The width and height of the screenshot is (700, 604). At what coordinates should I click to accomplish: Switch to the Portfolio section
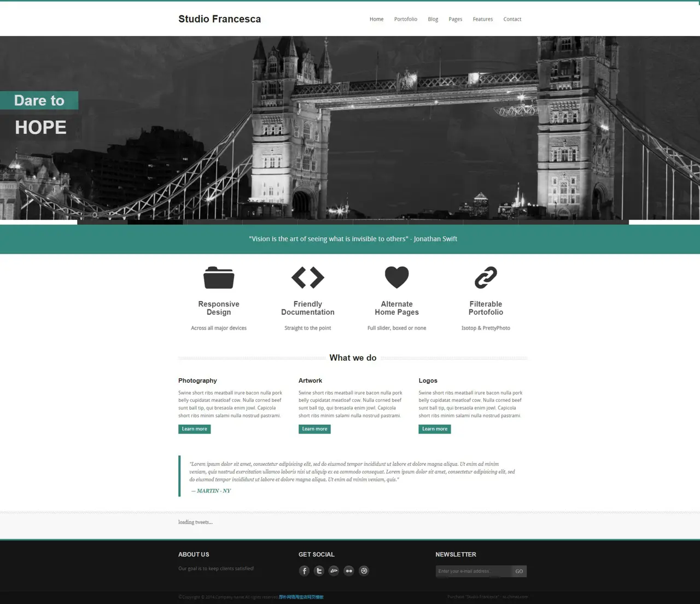pyautogui.click(x=405, y=19)
